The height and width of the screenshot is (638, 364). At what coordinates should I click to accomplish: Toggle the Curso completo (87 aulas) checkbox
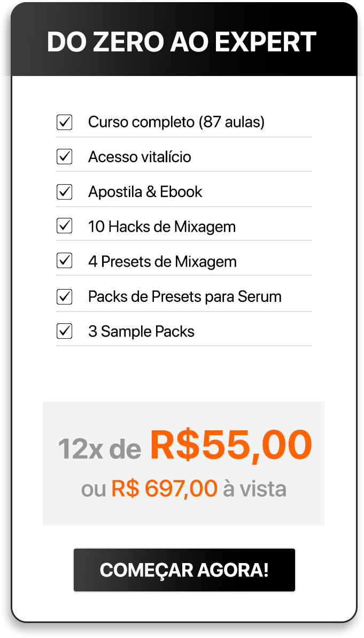point(64,123)
